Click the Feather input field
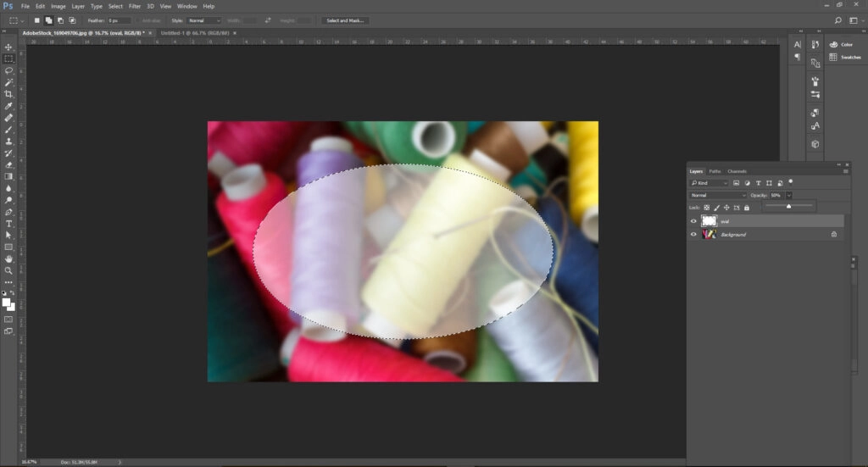Image resolution: width=868 pixels, height=467 pixels. pyautogui.click(x=119, y=20)
